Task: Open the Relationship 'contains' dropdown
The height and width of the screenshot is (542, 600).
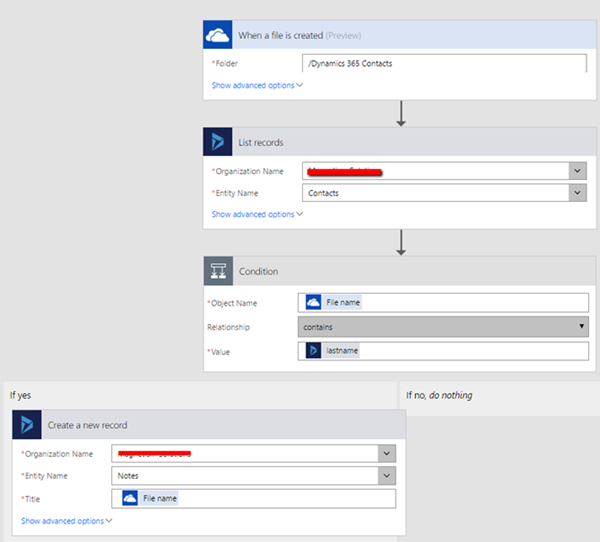Action: click(582, 326)
